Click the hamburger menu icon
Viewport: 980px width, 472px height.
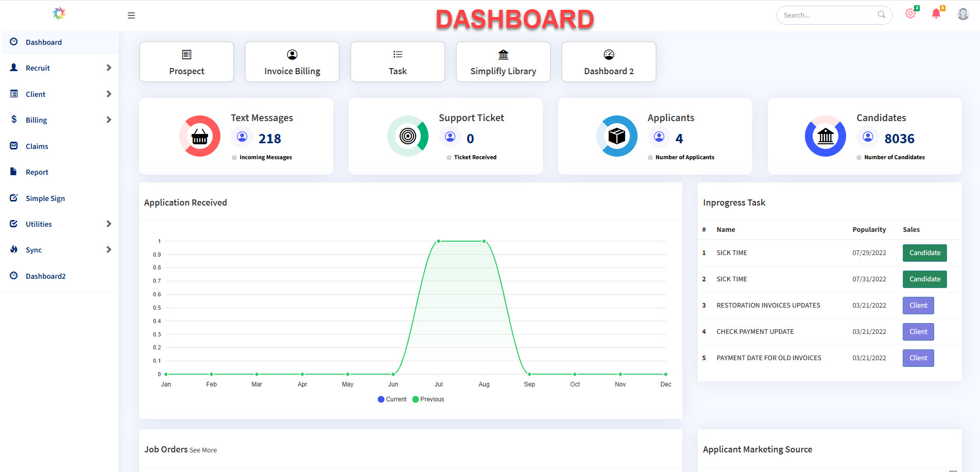click(x=131, y=15)
